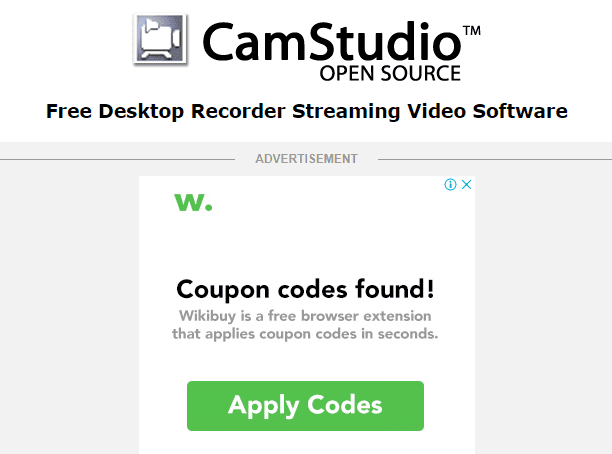Click the Apply Codes button
Screen dimensions: 612x454
[x=305, y=406]
